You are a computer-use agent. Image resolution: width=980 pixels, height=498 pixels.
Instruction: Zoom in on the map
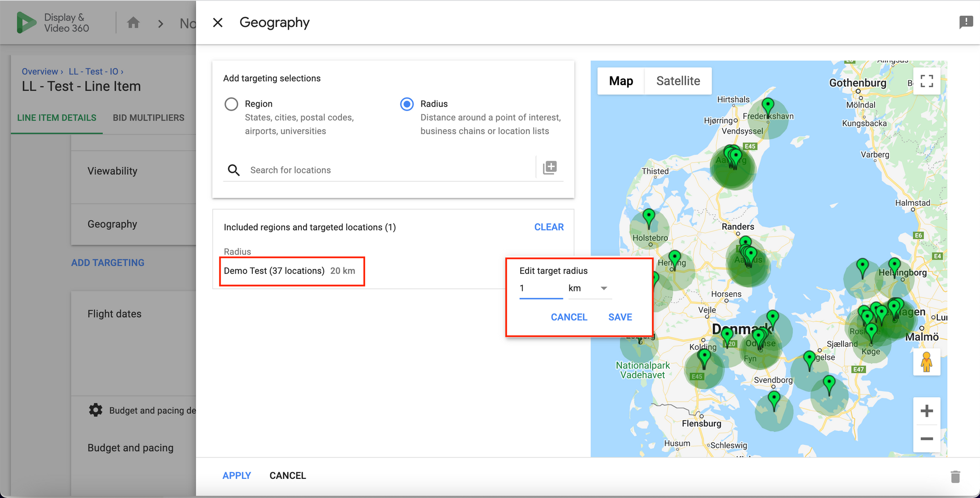pyautogui.click(x=927, y=411)
